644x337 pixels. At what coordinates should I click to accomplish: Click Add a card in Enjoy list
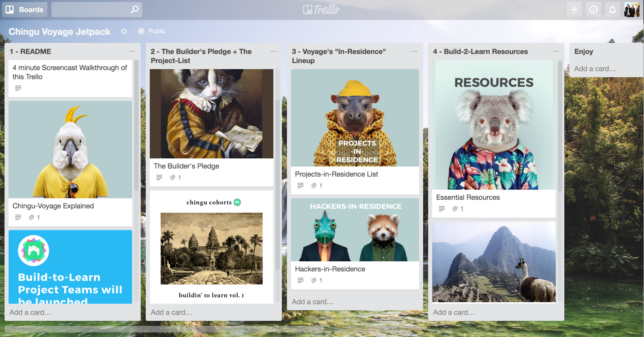(x=595, y=69)
